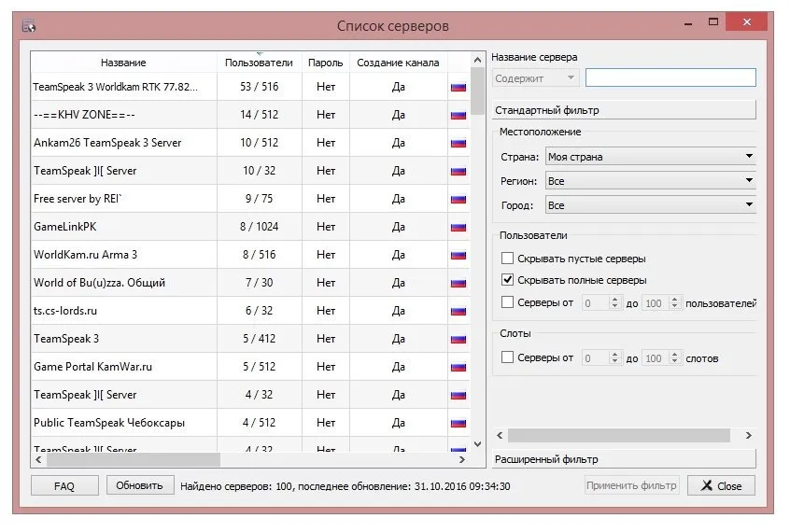Click flag icon in Game Portal KamWar.ru row
This screenshot has width=790, height=532.
tap(458, 367)
